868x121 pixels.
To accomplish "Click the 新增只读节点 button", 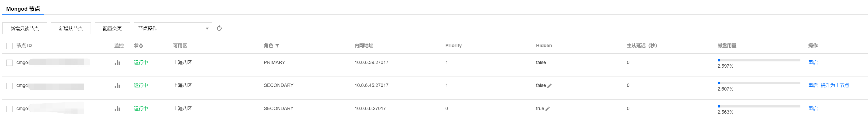I will pos(25,29).
